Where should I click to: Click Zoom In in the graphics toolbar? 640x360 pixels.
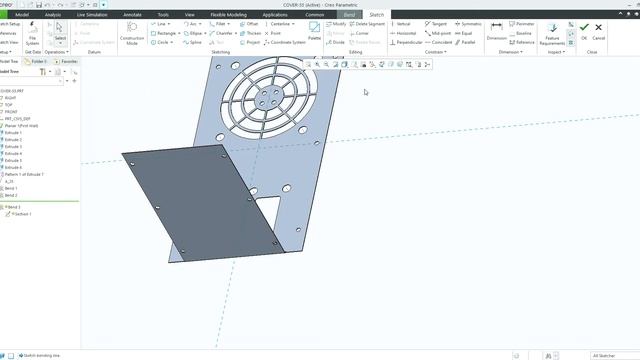[317, 64]
